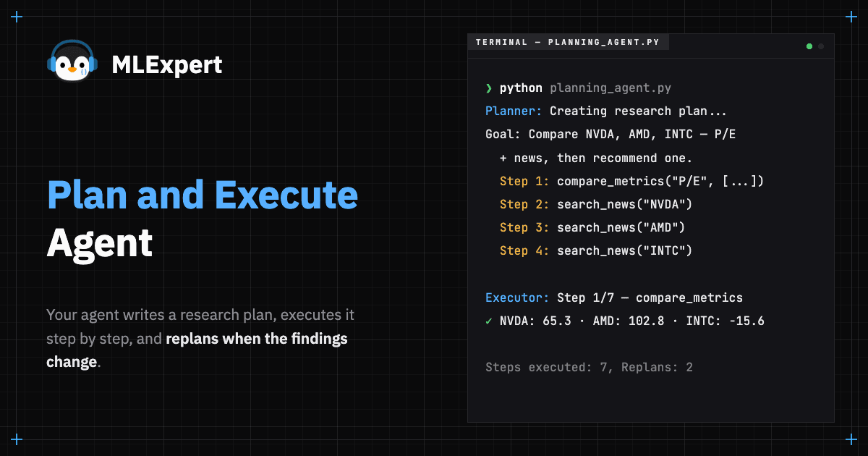Click the green status dot in terminal header
Screen dimensions: 868x456
point(809,46)
